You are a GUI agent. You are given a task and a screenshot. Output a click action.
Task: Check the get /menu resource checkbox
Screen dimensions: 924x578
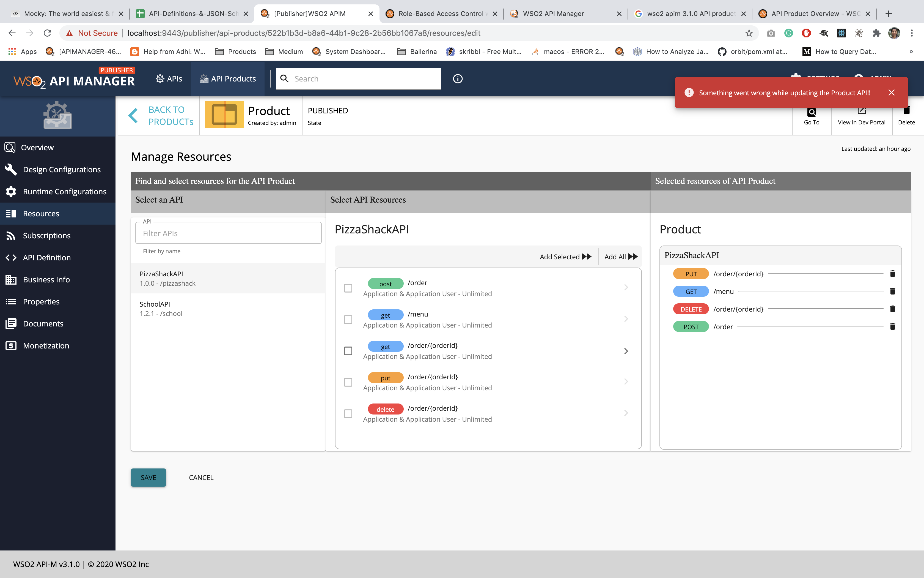tap(348, 319)
